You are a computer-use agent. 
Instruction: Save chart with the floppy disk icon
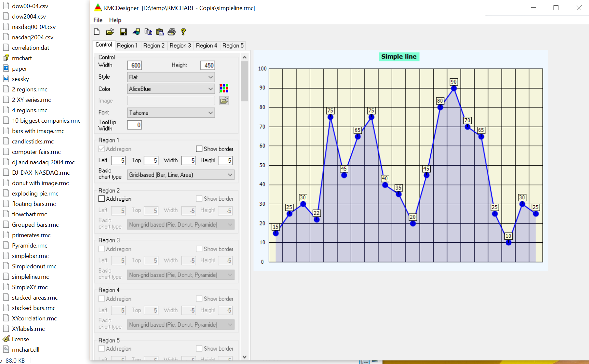pyautogui.click(x=123, y=32)
